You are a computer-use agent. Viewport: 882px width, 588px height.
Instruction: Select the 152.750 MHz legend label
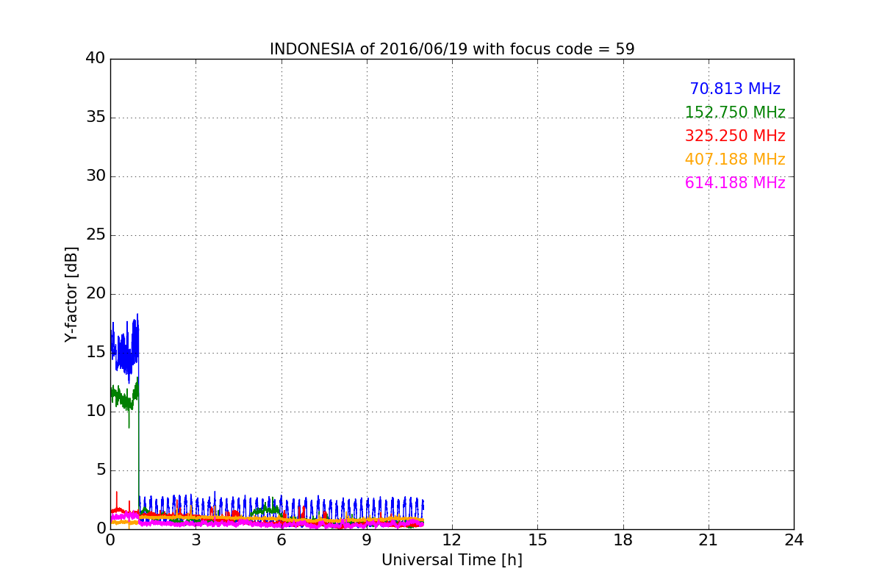[735, 112]
